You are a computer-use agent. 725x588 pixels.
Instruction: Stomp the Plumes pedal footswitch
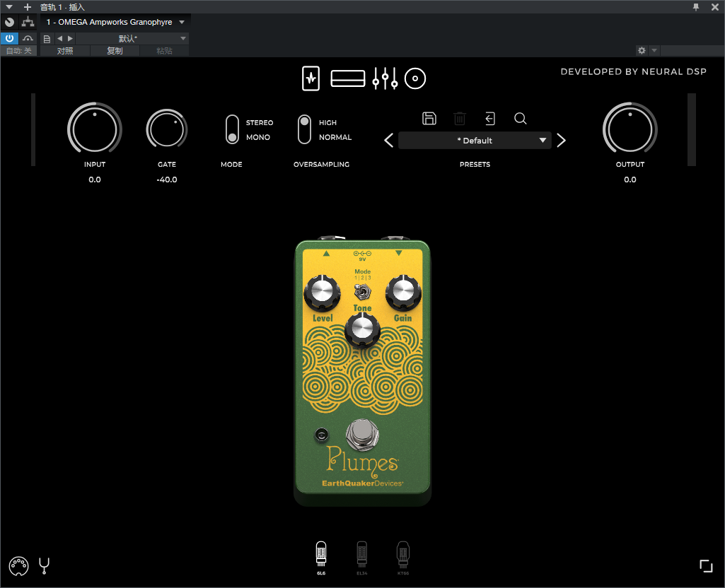[362, 435]
